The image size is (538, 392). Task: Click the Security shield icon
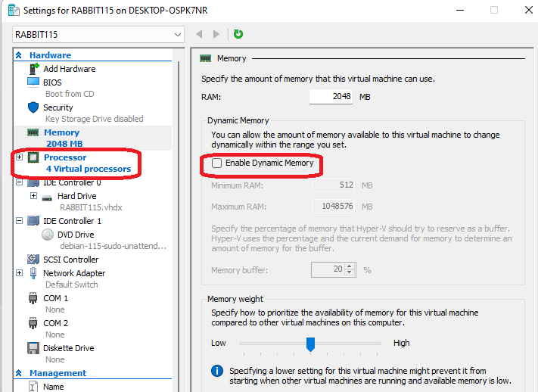[x=33, y=107]
